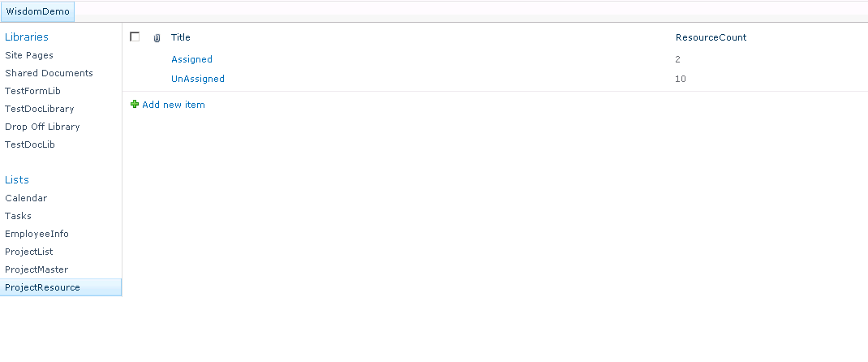
Task: Open the Libraries heading link
Action: pos(27,37)
